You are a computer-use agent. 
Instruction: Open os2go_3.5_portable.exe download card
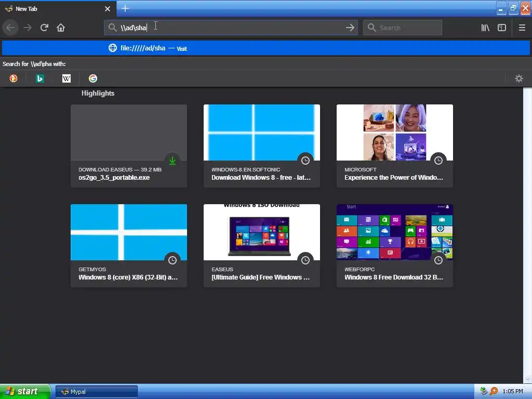coord(129,146)
